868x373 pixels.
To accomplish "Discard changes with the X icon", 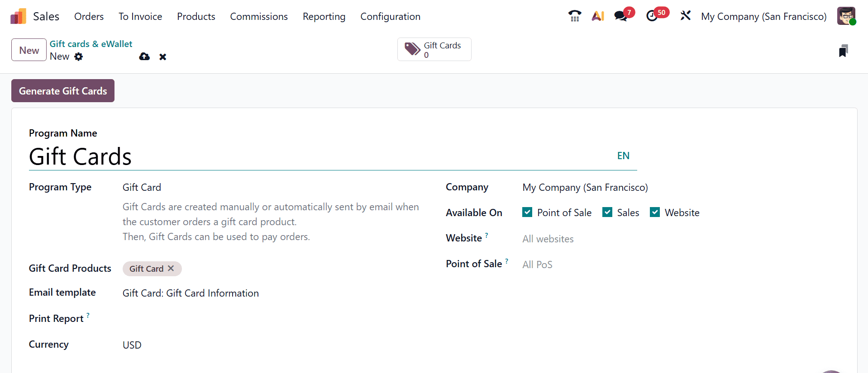I will pyautogui.click(x=163, y=57).
